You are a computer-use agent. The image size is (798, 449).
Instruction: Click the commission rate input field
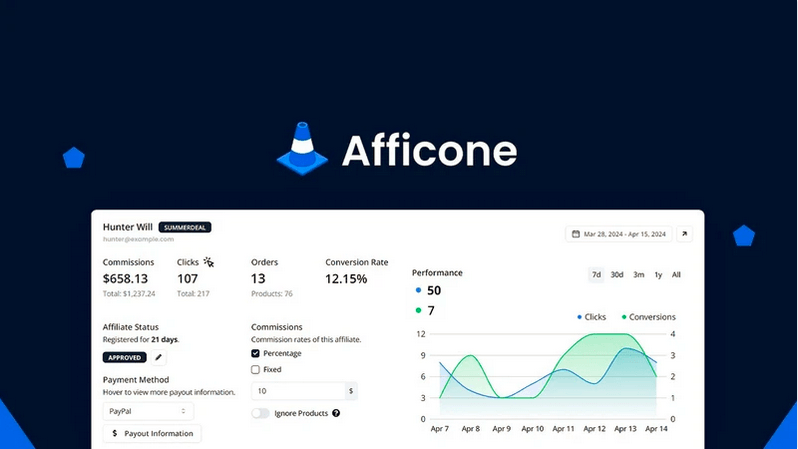pos(298,391)
